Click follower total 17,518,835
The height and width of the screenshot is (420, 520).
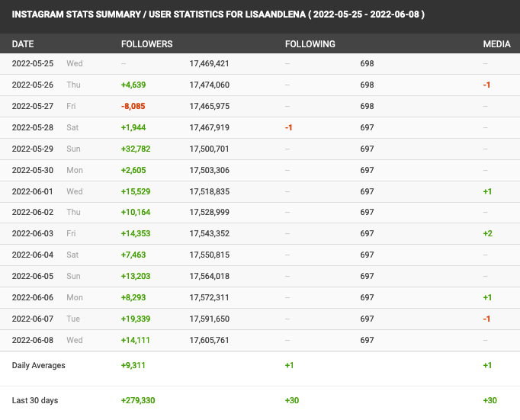(x=209, y=191)
